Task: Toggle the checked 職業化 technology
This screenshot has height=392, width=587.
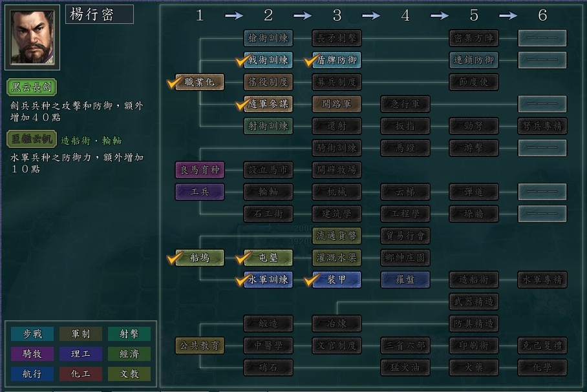Action: pyautogui.click(x=200, y=82)
